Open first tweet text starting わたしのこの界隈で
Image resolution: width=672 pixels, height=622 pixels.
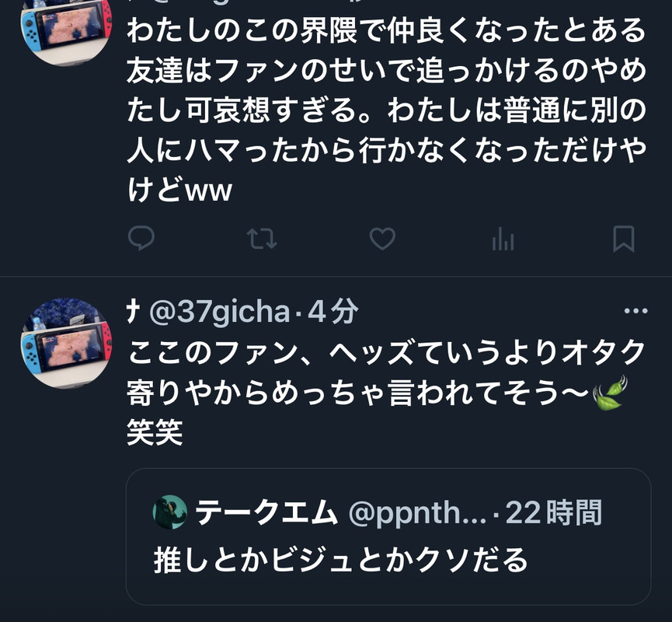coord(387,110)
